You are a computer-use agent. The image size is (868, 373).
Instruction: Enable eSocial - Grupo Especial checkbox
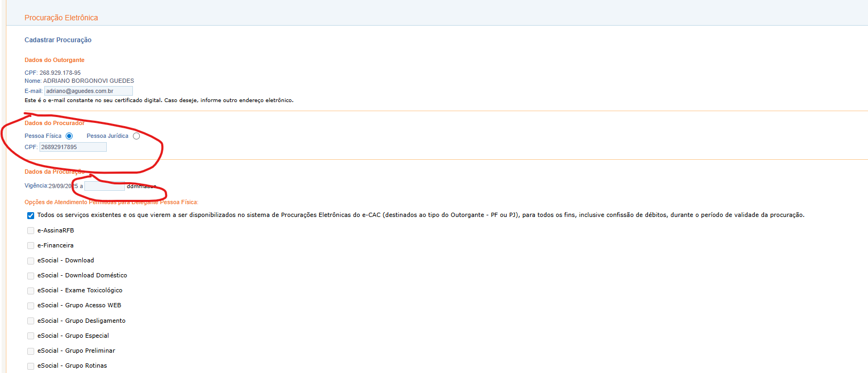(30, 336)
